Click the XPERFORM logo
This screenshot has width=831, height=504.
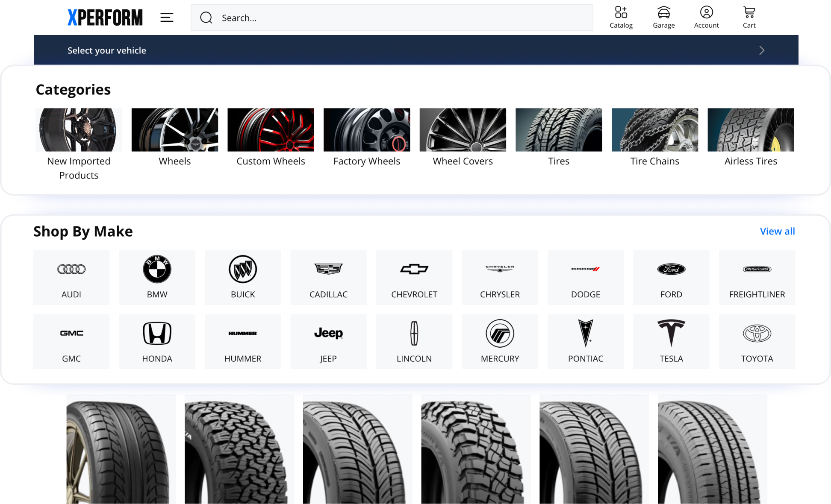coord(105,18)
